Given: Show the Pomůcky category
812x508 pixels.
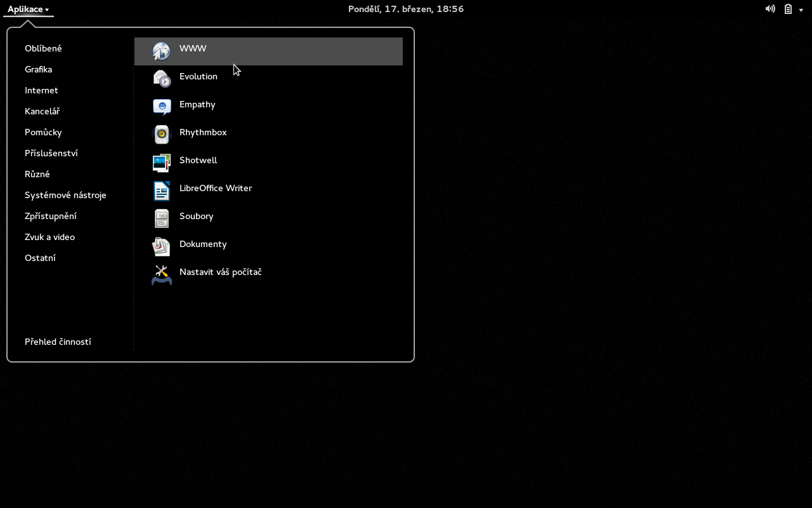Looking at the screenshot, I should 43,132.
